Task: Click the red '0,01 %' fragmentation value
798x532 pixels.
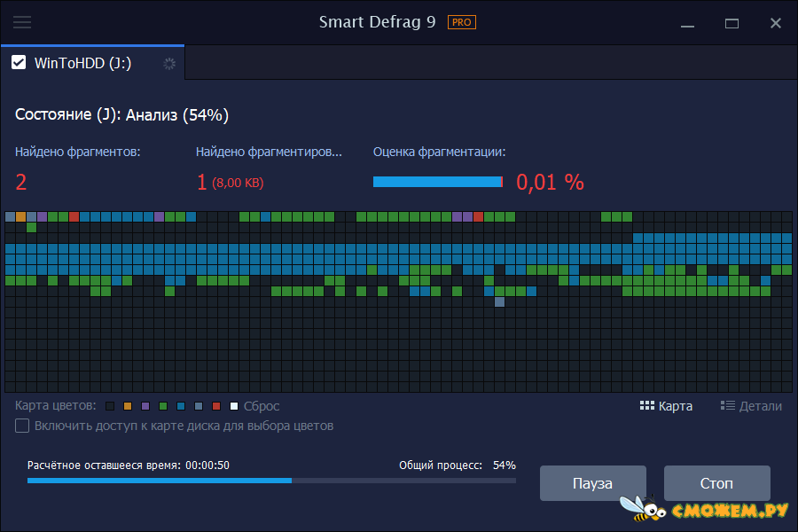Action: pos(550,182)
